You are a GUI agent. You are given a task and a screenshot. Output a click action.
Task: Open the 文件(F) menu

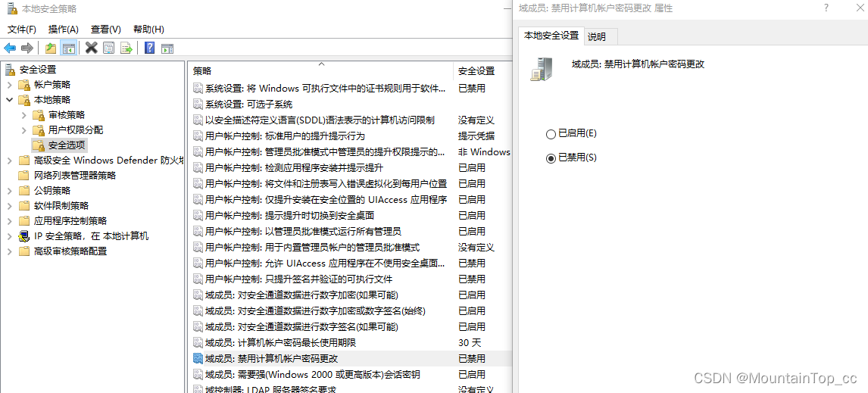(x=22, y=30)
